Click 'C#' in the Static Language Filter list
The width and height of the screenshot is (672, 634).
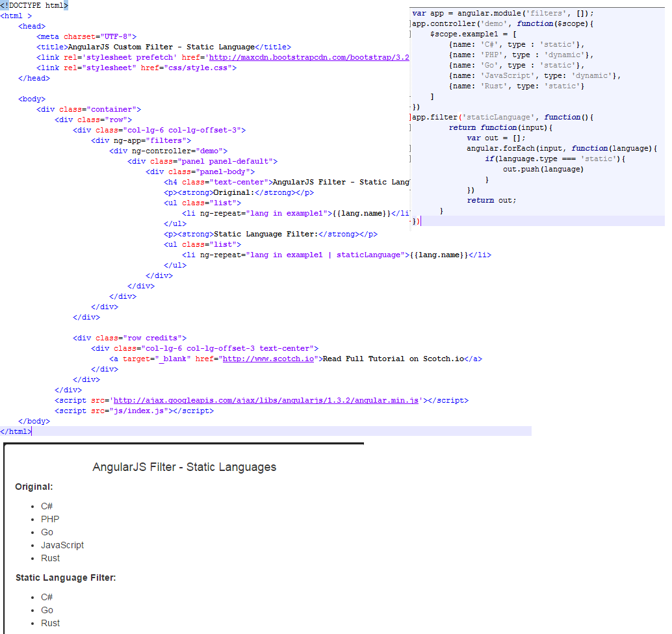[x=47, y=597]
